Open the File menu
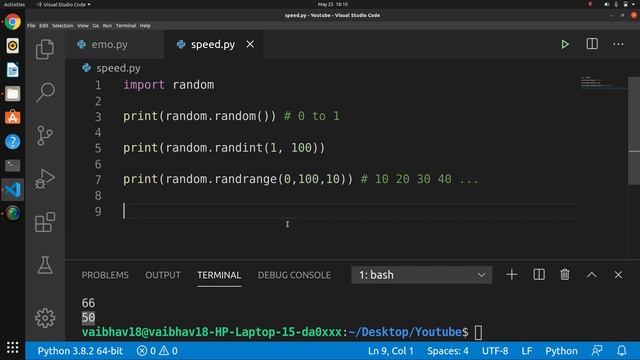The image size is (640, 360). coord(31,26)
